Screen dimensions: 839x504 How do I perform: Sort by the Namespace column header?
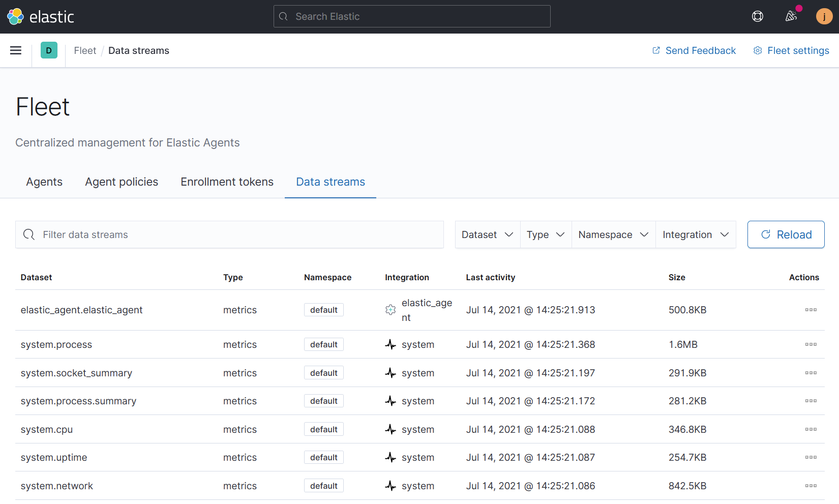tap(328, 277)
